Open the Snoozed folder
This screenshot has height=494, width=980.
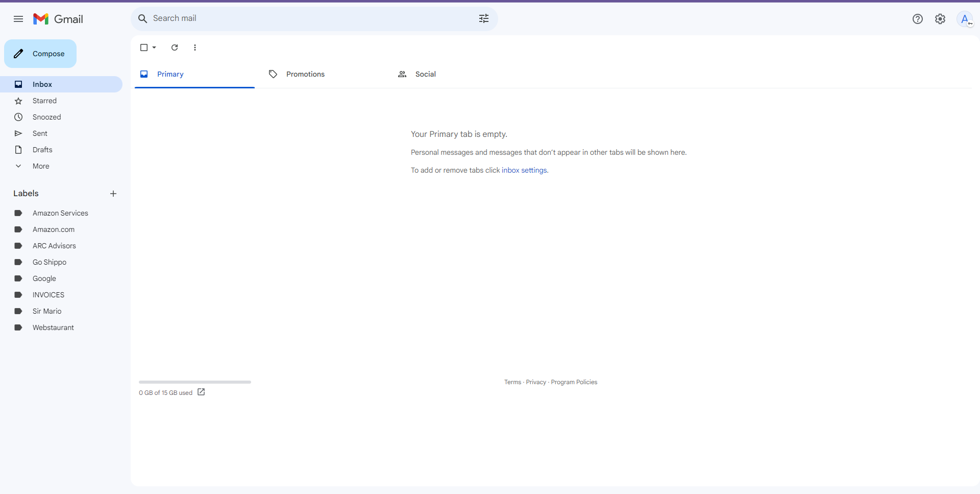pyautogui.click(x=61, y=117)
